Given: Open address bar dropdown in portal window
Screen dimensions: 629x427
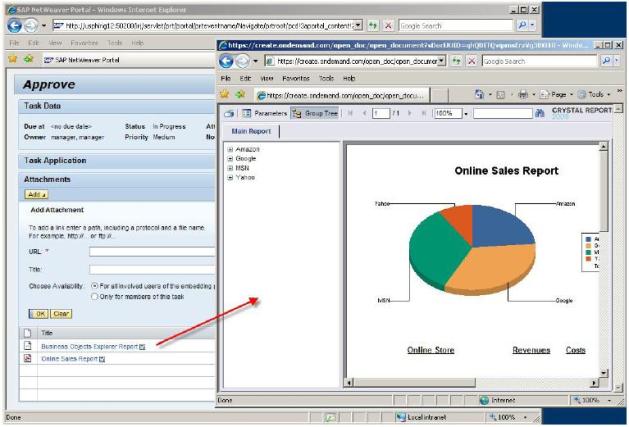Looking at the screenshot, I should (x=358, y=26).
